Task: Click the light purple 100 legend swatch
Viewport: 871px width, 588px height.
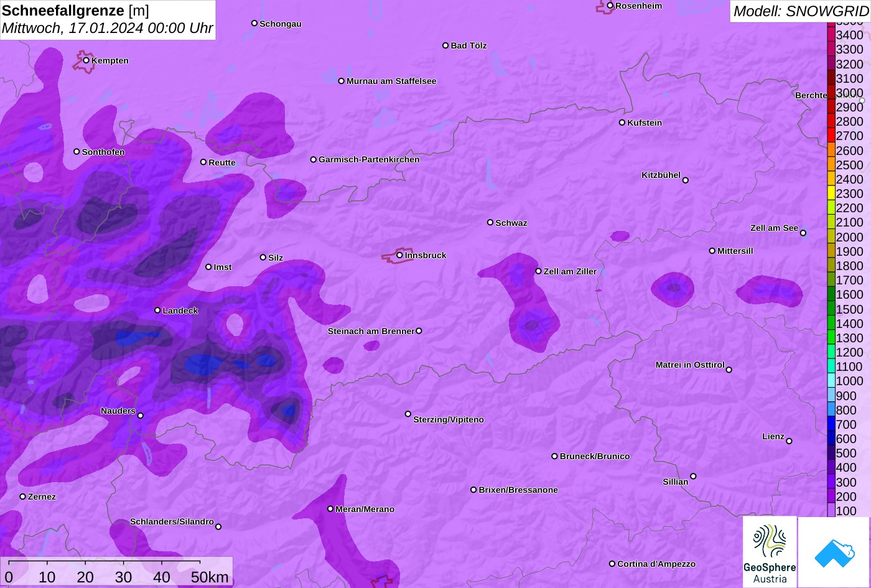Action: (x=831, y=511)
